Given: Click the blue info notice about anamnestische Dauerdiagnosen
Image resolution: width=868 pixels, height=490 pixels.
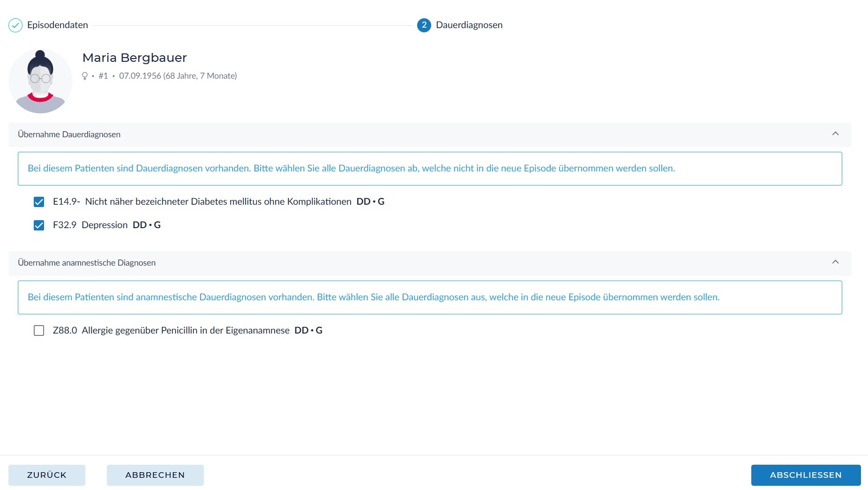Looking at the screenshot, I should click(x=373, y=297).
